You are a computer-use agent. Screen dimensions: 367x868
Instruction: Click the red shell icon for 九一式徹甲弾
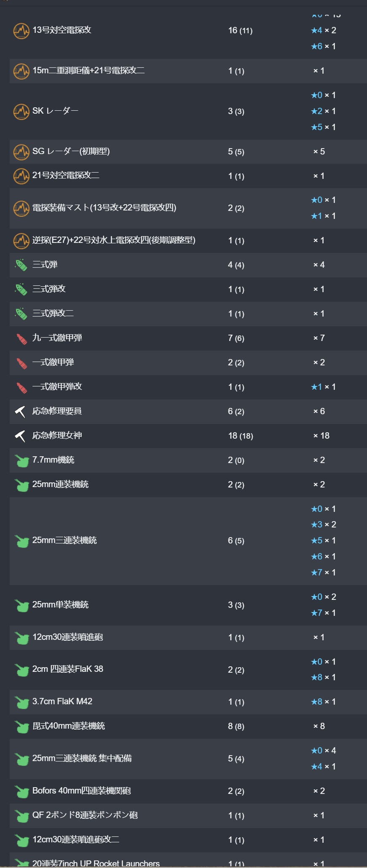pyautogui.click(x=21, y=338)
